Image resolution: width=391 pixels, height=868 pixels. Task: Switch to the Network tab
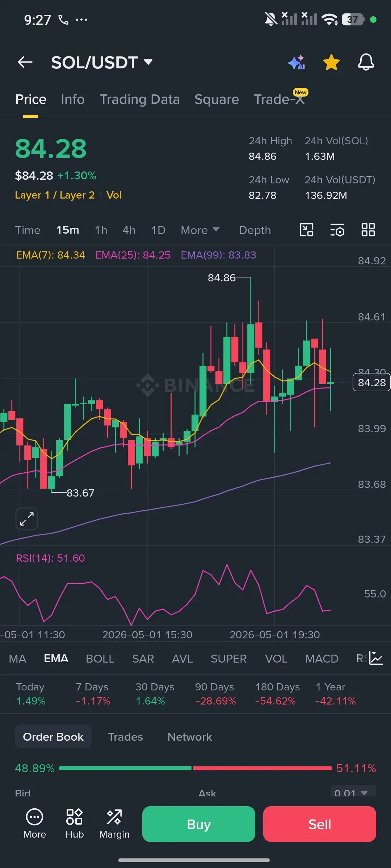click(190, 737)
